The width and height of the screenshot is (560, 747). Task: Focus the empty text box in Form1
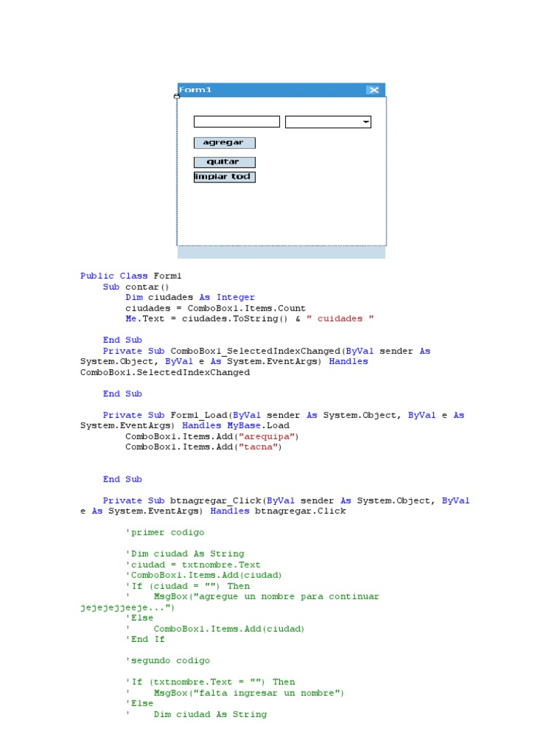tap(237, 122)
